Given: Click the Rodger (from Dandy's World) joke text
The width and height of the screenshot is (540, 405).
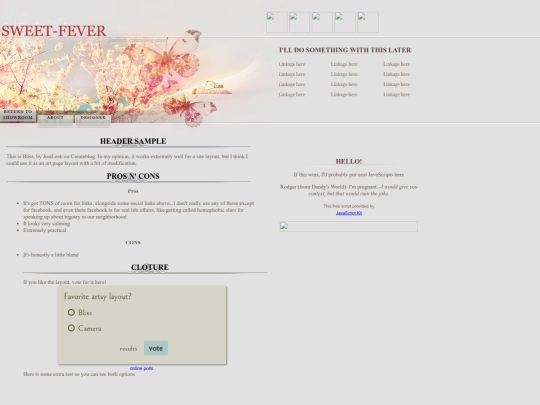Looking at the screenshot, I should point(349,190).
